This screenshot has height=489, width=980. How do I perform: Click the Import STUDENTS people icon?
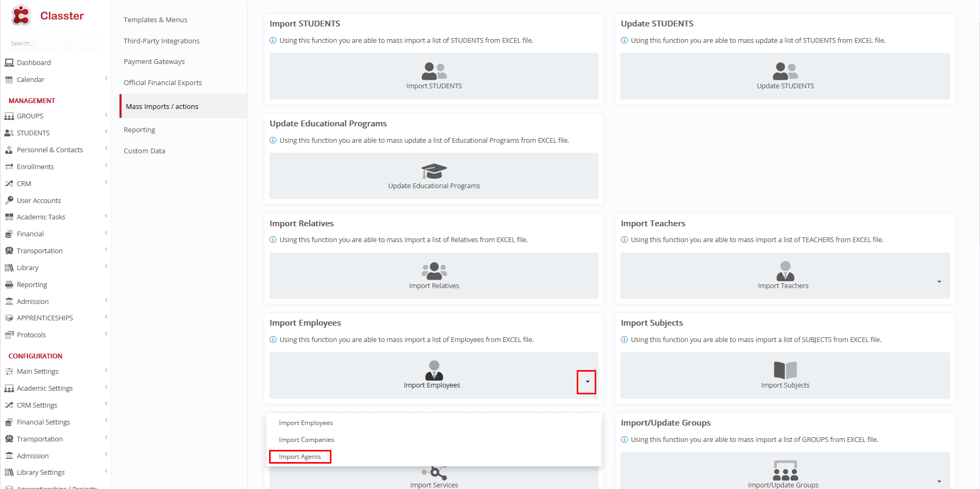434,71
